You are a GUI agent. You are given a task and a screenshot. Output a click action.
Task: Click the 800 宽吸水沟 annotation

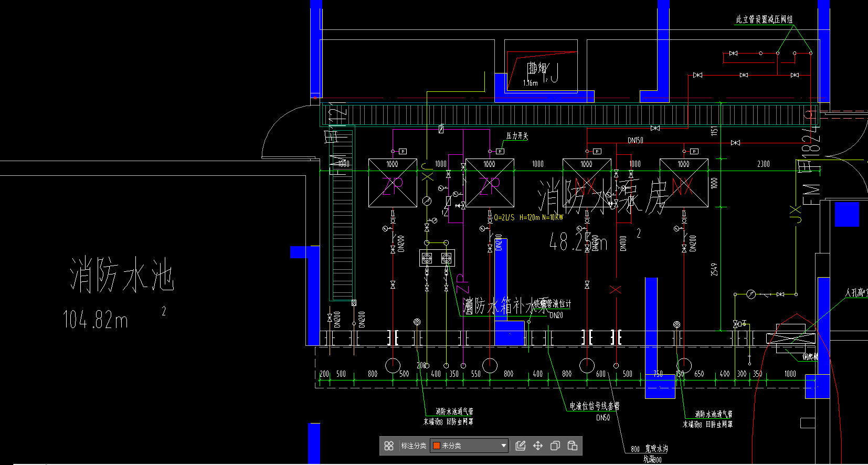coord(649,449)
